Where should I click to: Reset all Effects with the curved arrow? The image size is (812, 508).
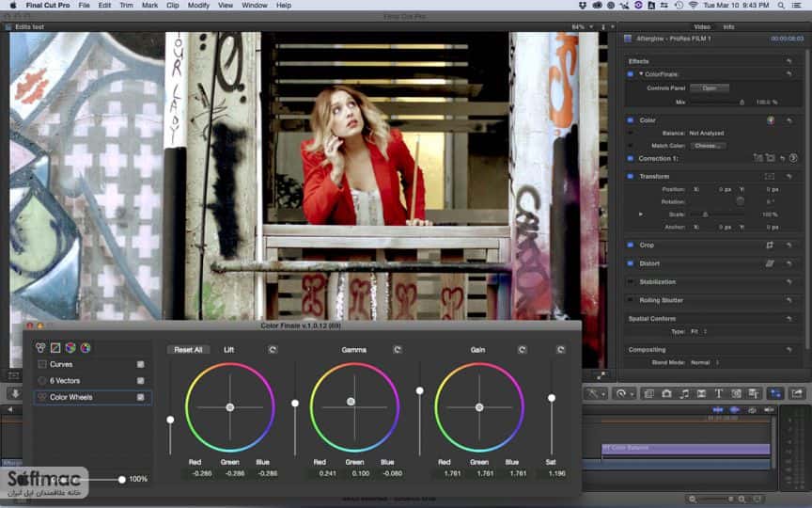[x=789, y=61]
